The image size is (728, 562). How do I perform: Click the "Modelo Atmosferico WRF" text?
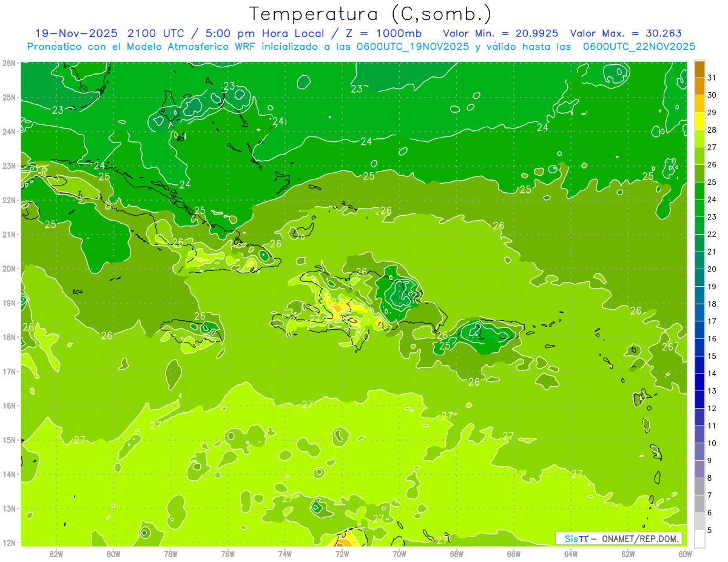[189, 46]
